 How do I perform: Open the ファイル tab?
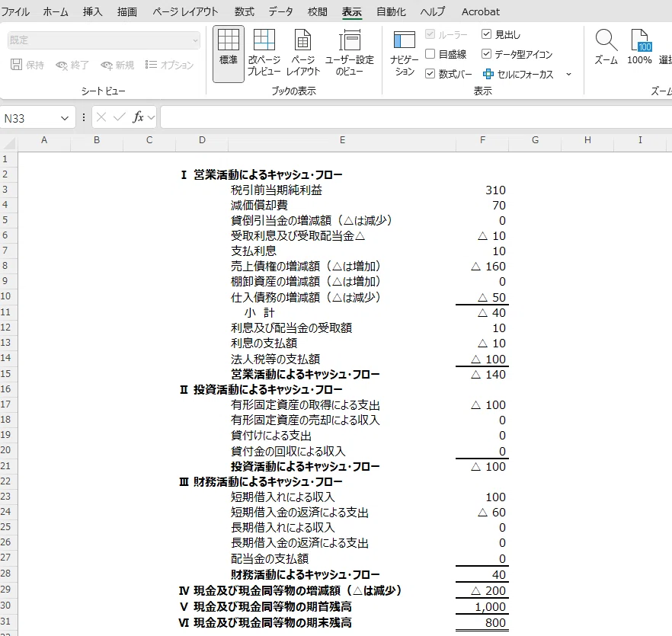point(14,11)
